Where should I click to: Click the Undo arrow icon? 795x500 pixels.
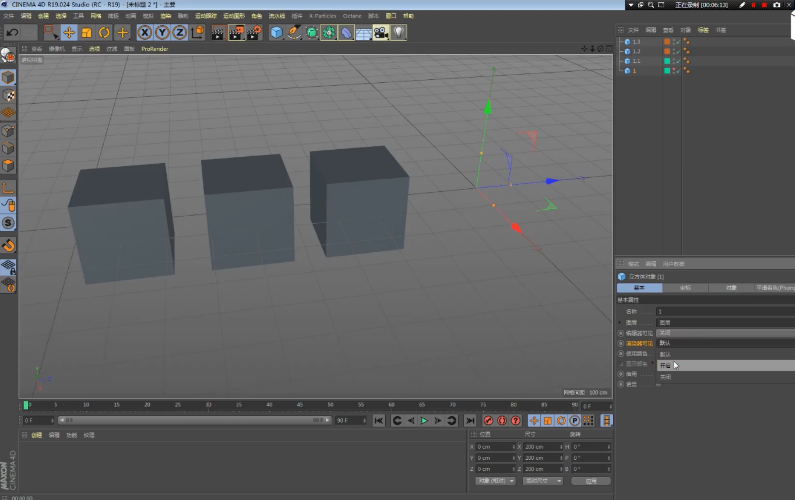[12, 32]
